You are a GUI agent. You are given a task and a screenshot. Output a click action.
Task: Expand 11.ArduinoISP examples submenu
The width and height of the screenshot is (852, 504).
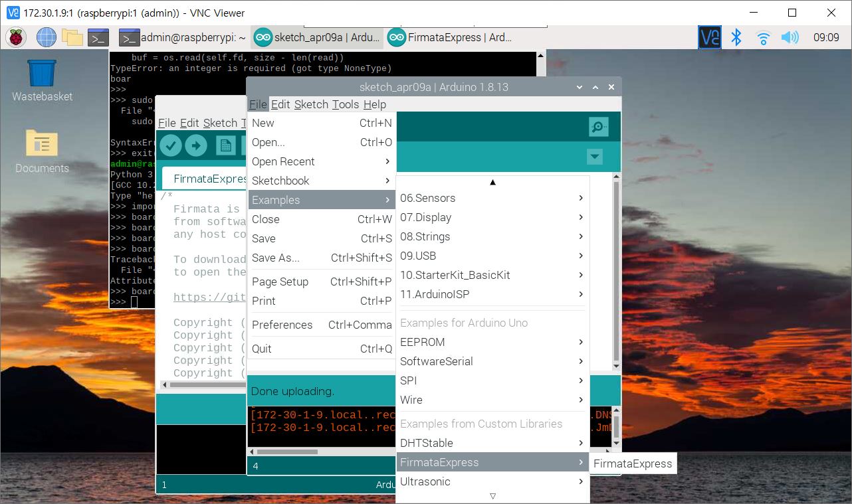coord(492,294)
